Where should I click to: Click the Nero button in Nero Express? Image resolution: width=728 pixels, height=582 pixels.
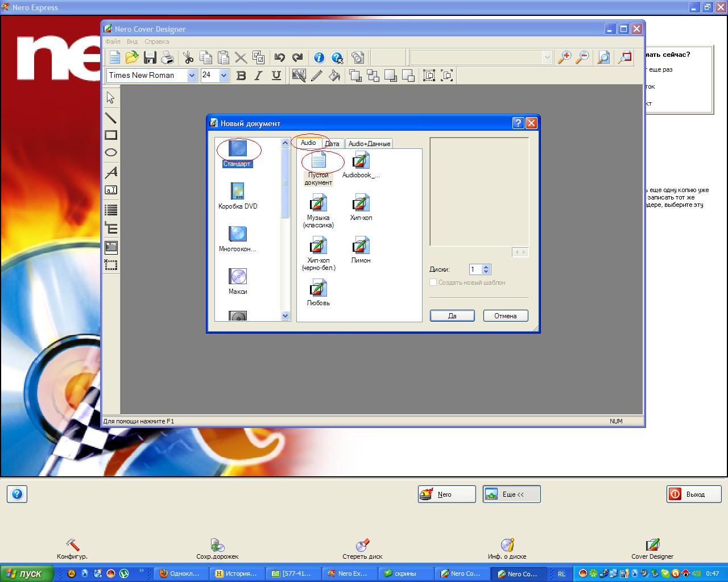(446, 494)
